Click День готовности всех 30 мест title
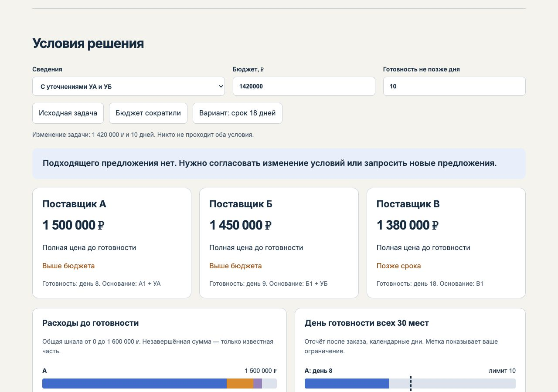The width and height of the screenshot is (558, 392). point(367,323)
